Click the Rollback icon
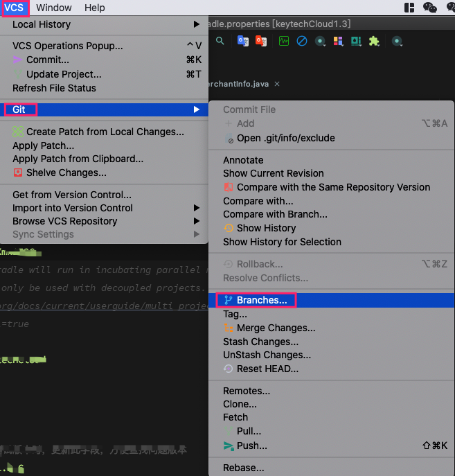The image size is (455, 476). pos(228,264)
